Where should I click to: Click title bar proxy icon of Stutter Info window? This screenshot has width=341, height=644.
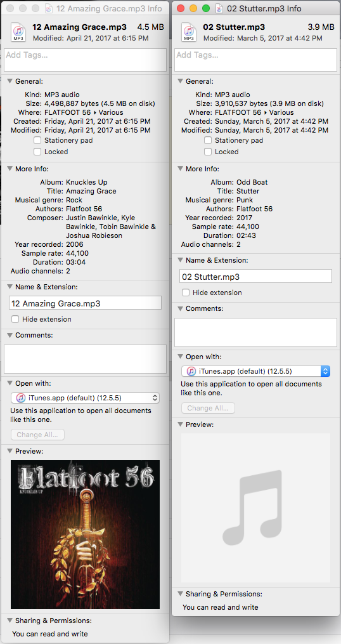220,8
